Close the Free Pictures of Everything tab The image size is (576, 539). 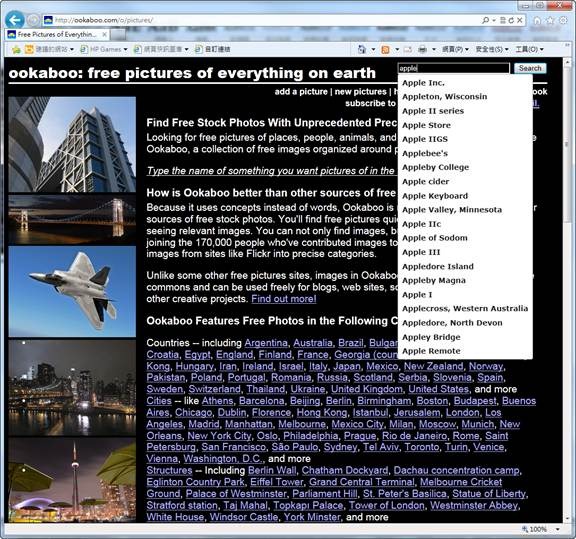(105, 35)
